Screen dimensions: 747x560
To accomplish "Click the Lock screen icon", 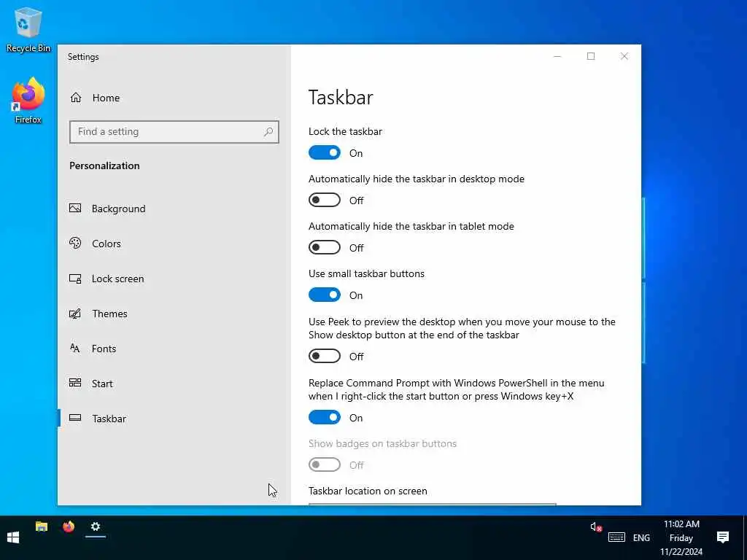I will 75,279.
